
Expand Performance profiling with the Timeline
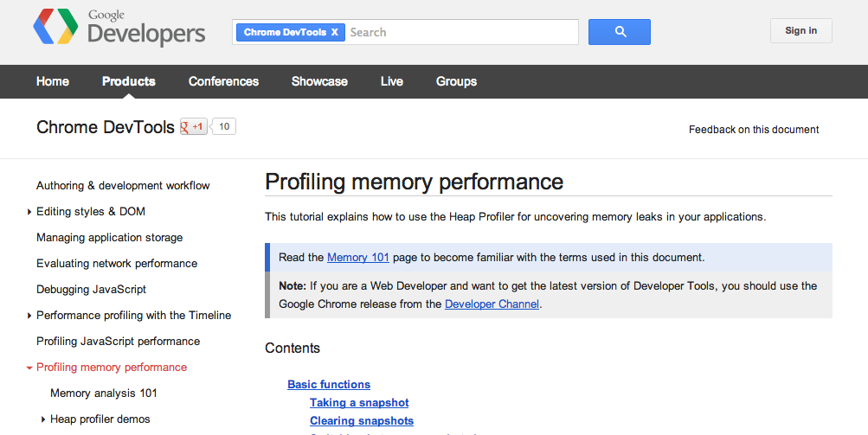click(x=29, y=316)
